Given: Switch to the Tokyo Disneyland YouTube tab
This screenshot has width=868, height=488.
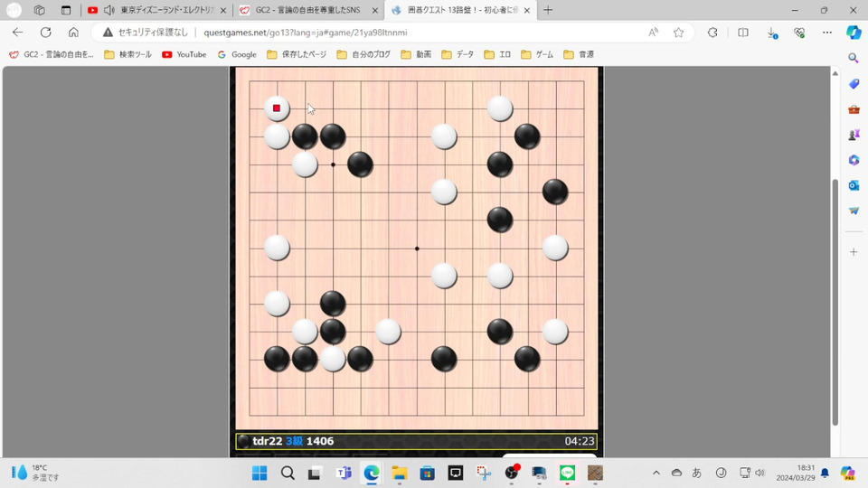Looking at the screenshot, I should click(166, 10).
